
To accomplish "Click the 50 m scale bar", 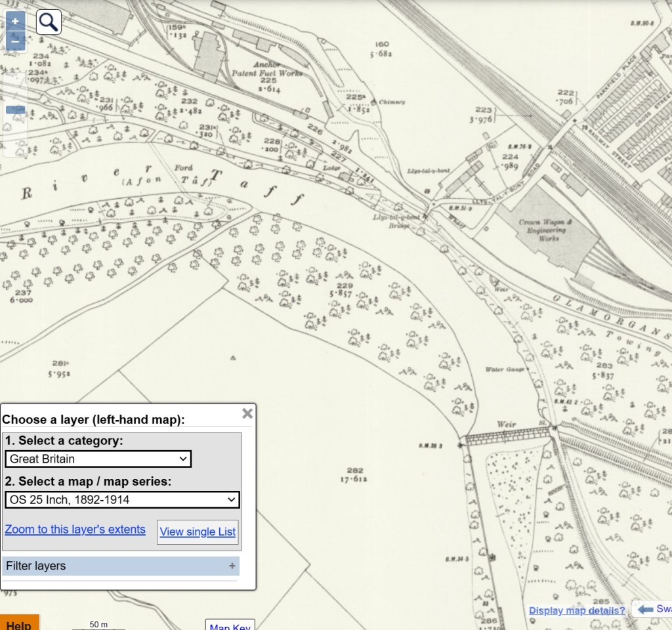I will (x=98, y=625).
